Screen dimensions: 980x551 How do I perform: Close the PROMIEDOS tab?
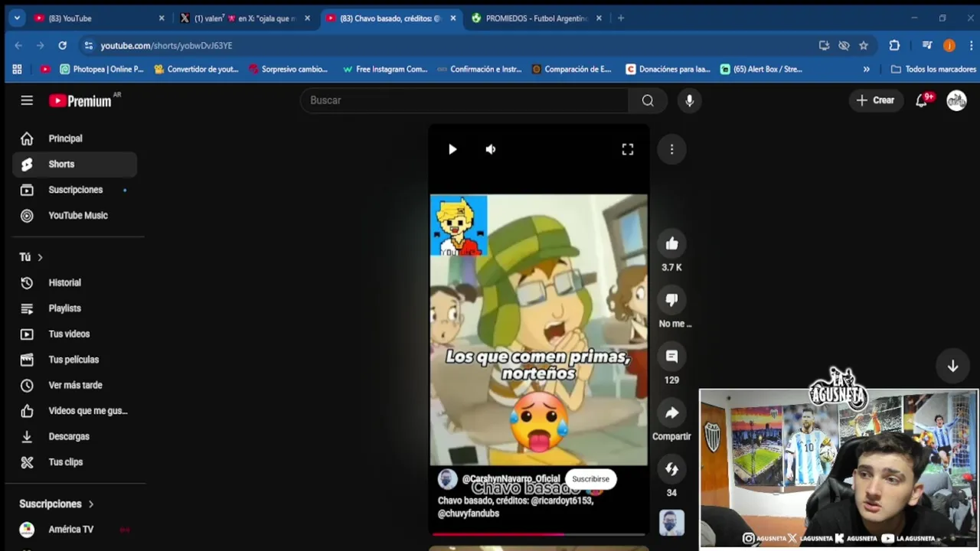click(599, 18)
